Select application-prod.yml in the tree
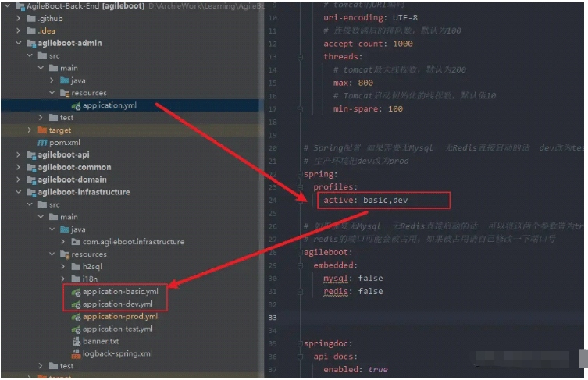This screenshot has width=588, height=380. (120, 316)
